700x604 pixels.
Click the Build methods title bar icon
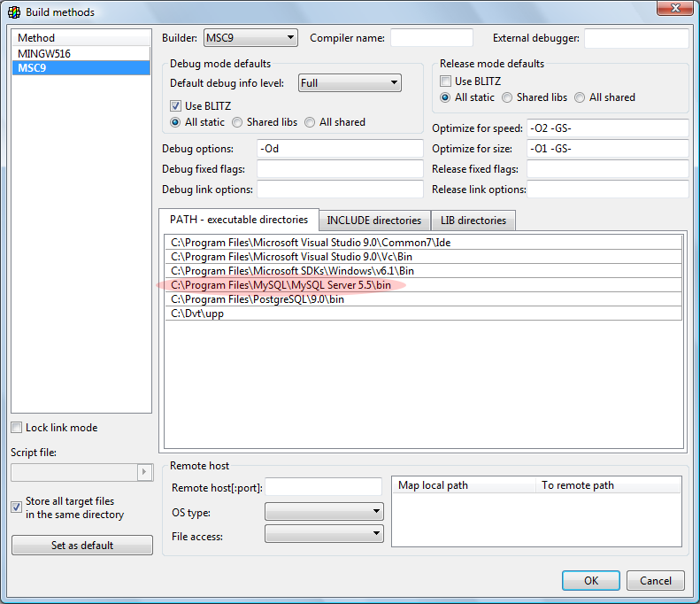[13, 12]
